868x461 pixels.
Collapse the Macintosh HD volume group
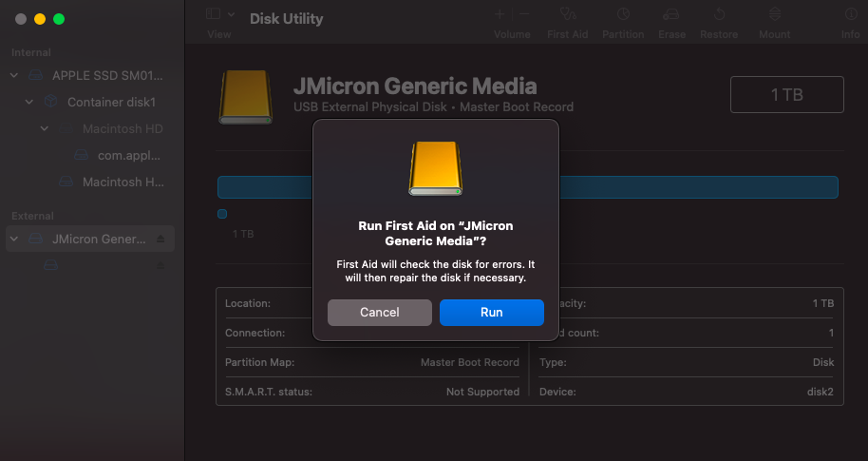coord(45,128)
